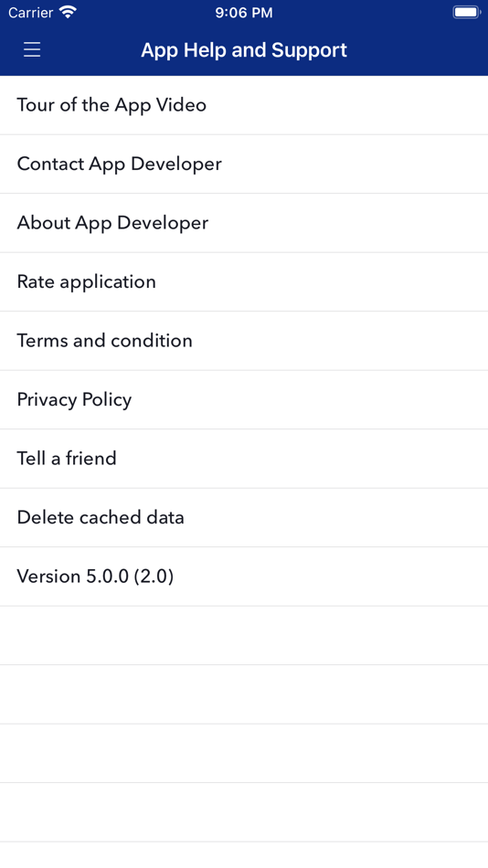Select Contact App Developer
Viewport: 488px width, 868px height.
pos(244,164)
